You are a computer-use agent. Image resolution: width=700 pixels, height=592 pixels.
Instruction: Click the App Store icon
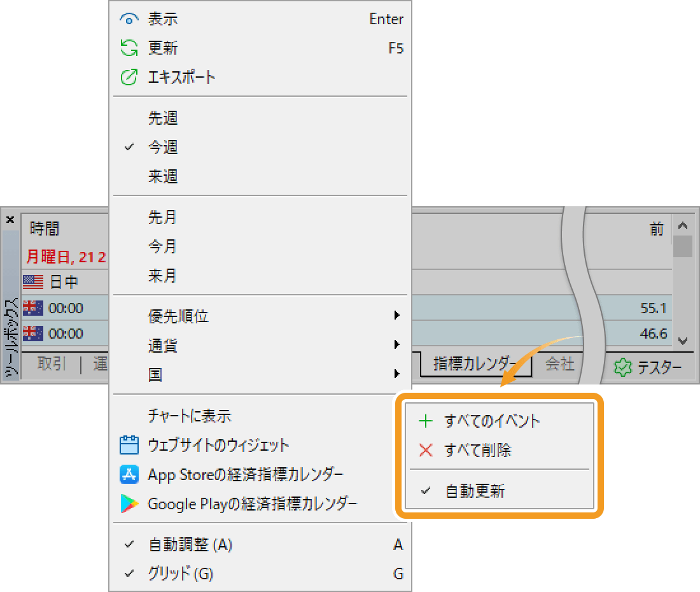click(129, 475)
